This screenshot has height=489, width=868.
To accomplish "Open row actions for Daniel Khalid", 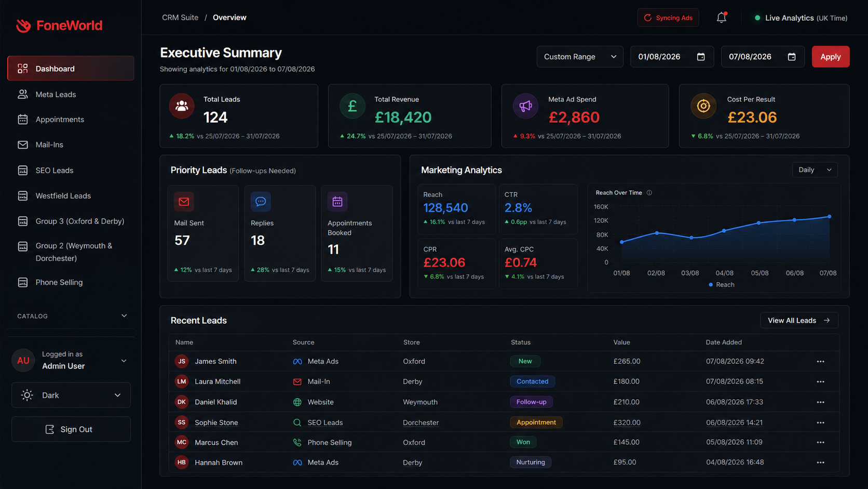I will (821, 402).
